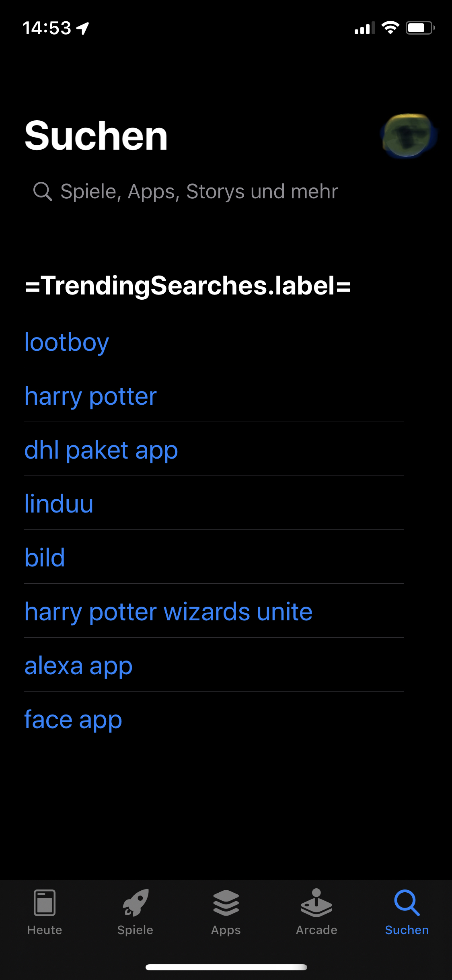Select the Arcade joystick icon
This screenshot has width=452, height=980.
coord(316,902)
